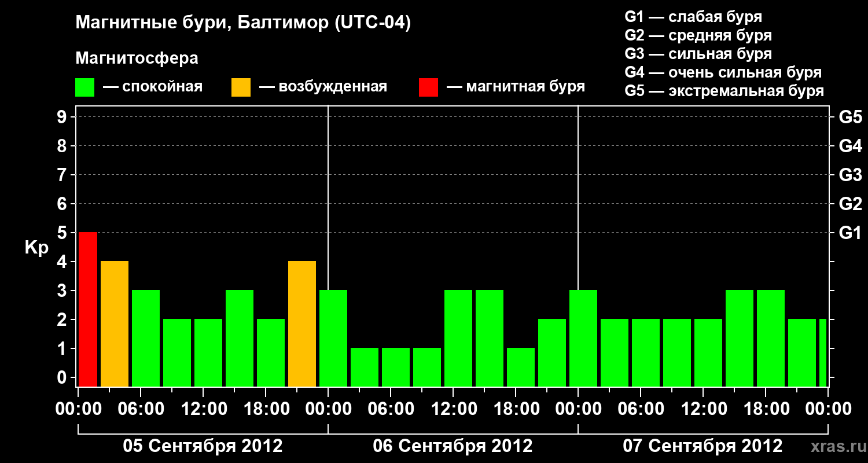Click the '12:00' time label above 05 Сентября 2012
The width and height of the screenshot is (868, 463).
(204, 409)
